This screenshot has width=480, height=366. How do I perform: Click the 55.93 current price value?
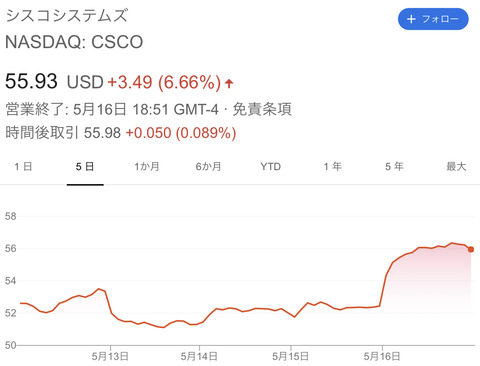click(x=31, y=81)
